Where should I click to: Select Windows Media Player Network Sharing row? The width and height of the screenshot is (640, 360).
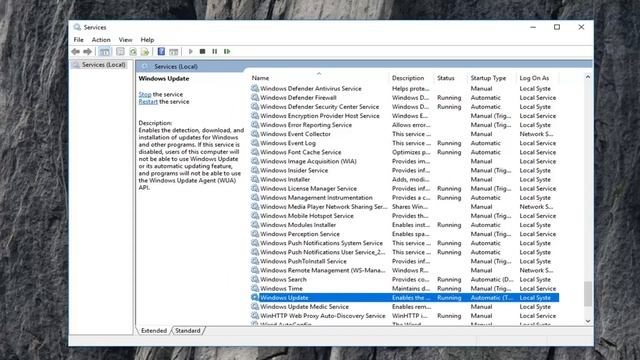[404, 207]
